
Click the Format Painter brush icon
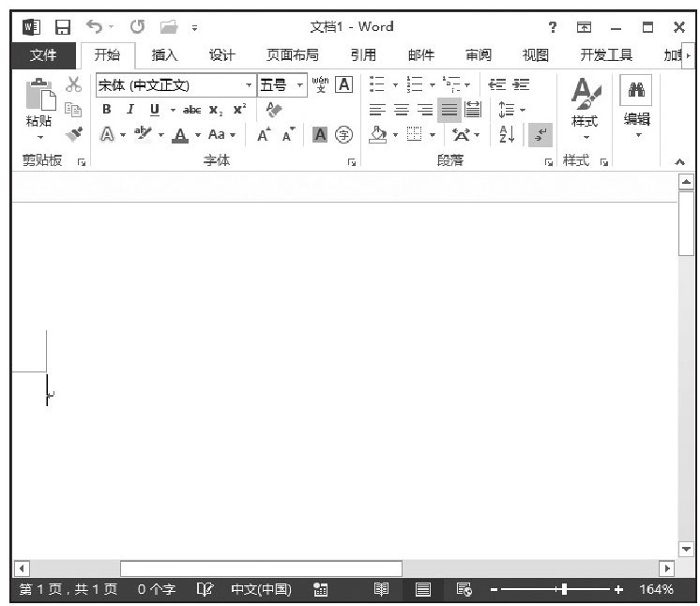pos(74,135)
